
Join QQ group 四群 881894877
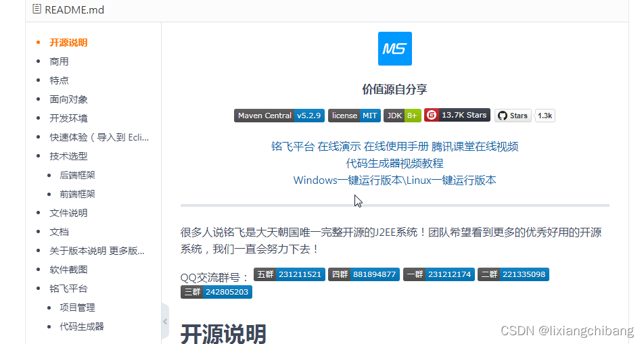pyautogui.click(x=364, y=274)
